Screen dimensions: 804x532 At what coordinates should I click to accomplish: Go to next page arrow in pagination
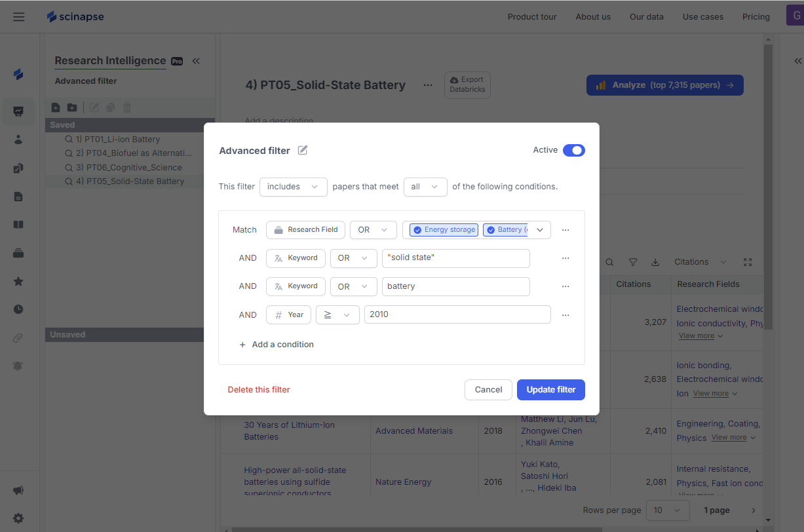pos(754,510)
